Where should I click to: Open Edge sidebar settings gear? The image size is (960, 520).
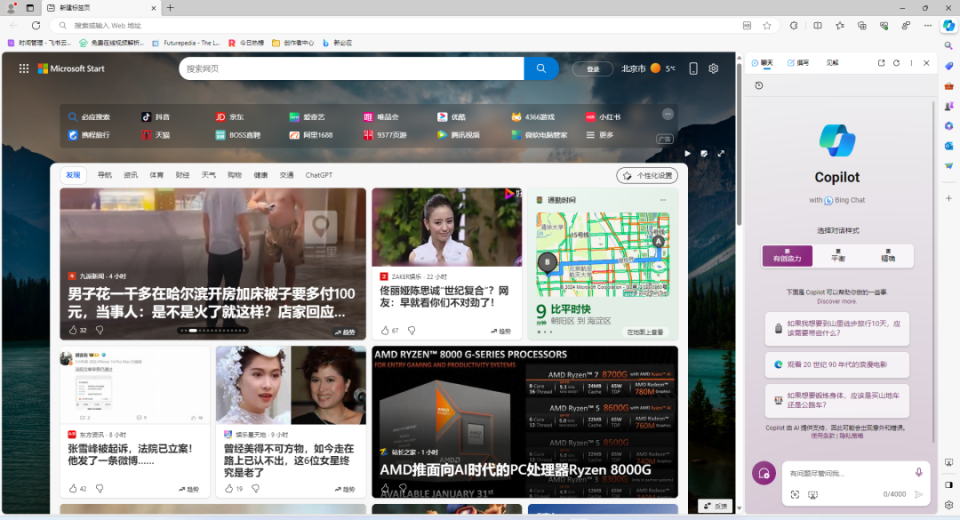click(948, 505)
